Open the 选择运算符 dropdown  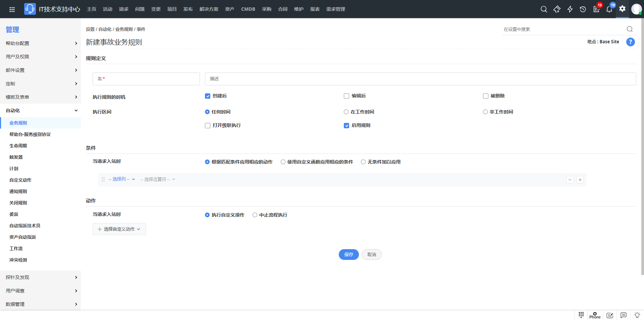pyautogui.click(x=158, y=179)
